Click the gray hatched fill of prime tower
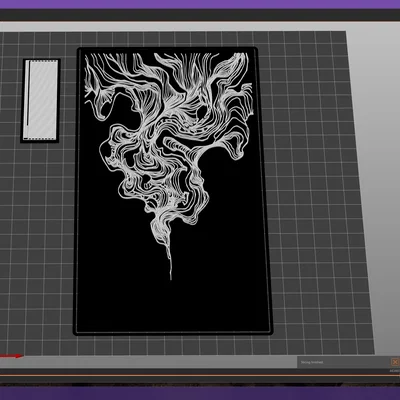400x400 pixels. pyautogui.click(x=43, y=98)
